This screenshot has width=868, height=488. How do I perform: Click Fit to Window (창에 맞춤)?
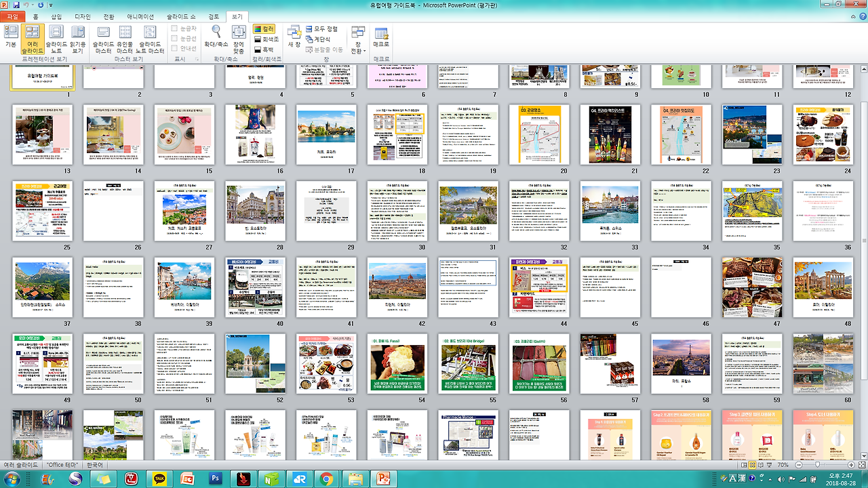pos(238,39)
